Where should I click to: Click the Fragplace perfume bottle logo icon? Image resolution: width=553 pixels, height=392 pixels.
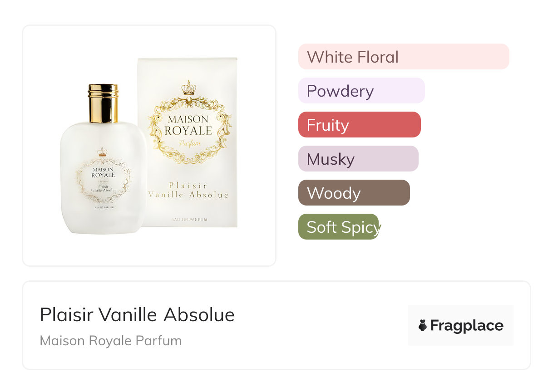(x=423, y=325)
